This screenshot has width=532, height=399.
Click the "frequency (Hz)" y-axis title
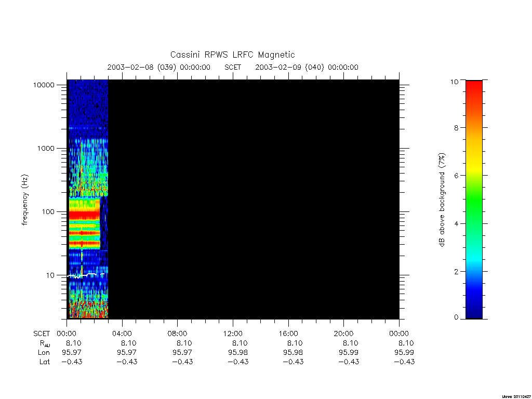coord(25,200)
